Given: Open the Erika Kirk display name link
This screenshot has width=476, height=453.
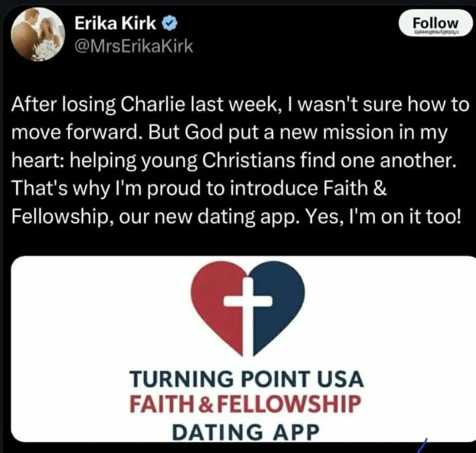Looking at the screenshot, I should click(x=115, y=24).
